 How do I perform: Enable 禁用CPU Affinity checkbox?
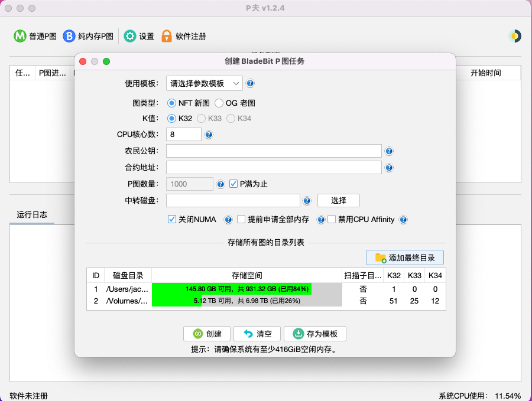click(332, 219)
